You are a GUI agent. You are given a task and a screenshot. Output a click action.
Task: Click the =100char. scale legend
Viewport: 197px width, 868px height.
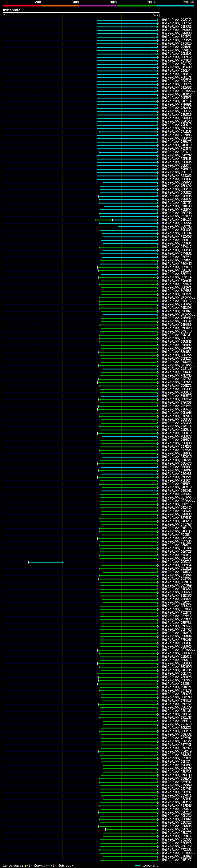coord(147,865)
